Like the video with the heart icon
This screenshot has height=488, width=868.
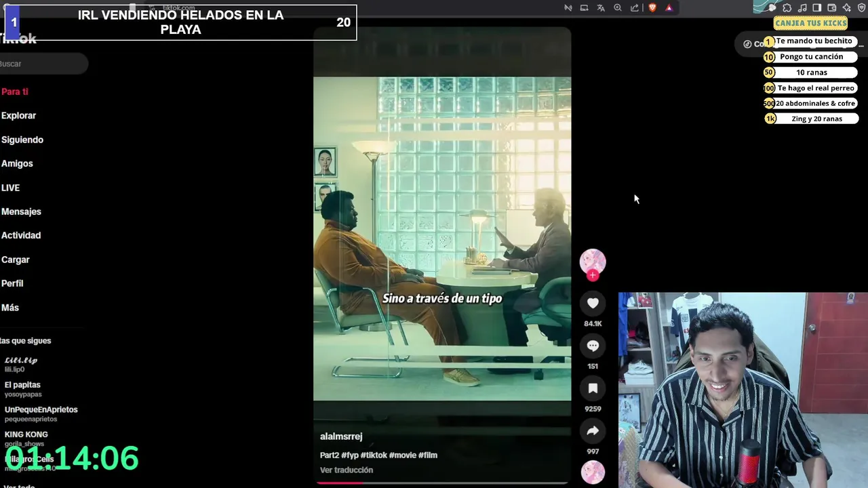pos(593,304)
